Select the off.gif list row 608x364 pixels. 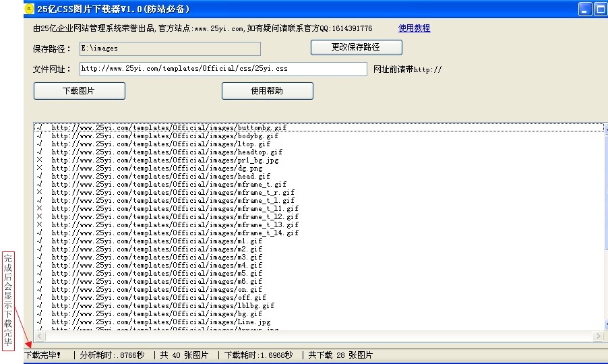pos(319,298)
